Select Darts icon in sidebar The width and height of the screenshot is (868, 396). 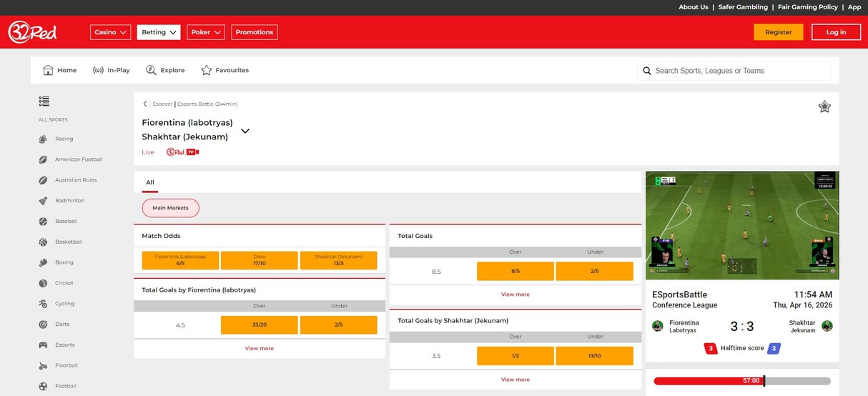pos(43,325)
